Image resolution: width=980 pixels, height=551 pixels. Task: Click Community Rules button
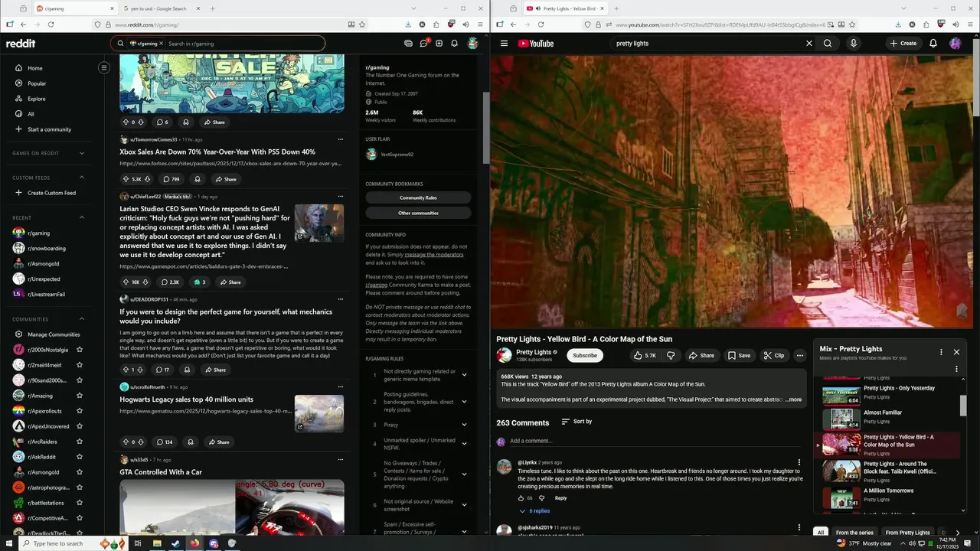tap(418, 197)
